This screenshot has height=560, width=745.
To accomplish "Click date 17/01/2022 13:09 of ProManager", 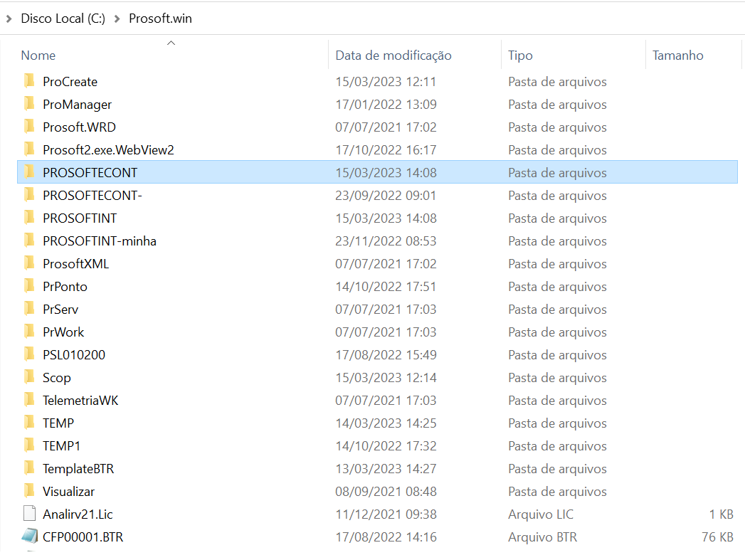I will pos(386,105).
